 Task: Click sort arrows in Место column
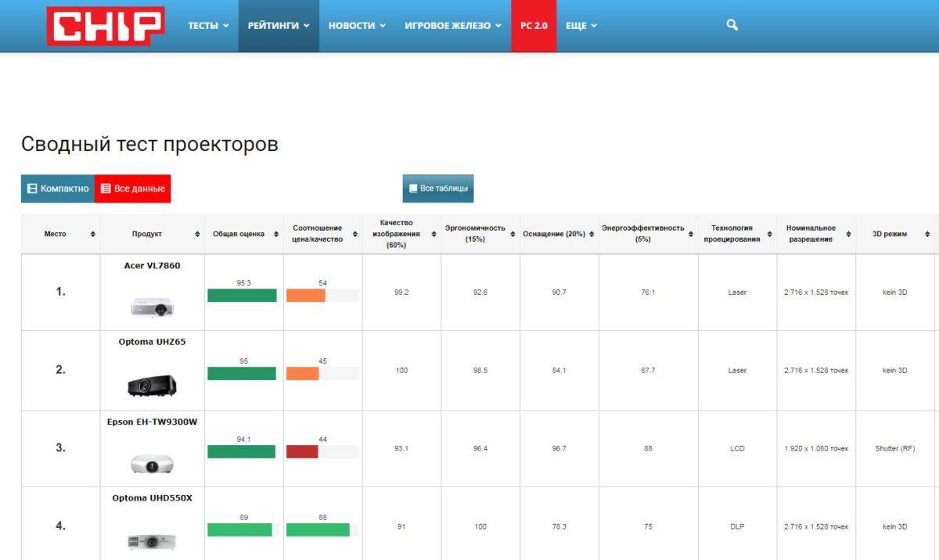[93, 234]
